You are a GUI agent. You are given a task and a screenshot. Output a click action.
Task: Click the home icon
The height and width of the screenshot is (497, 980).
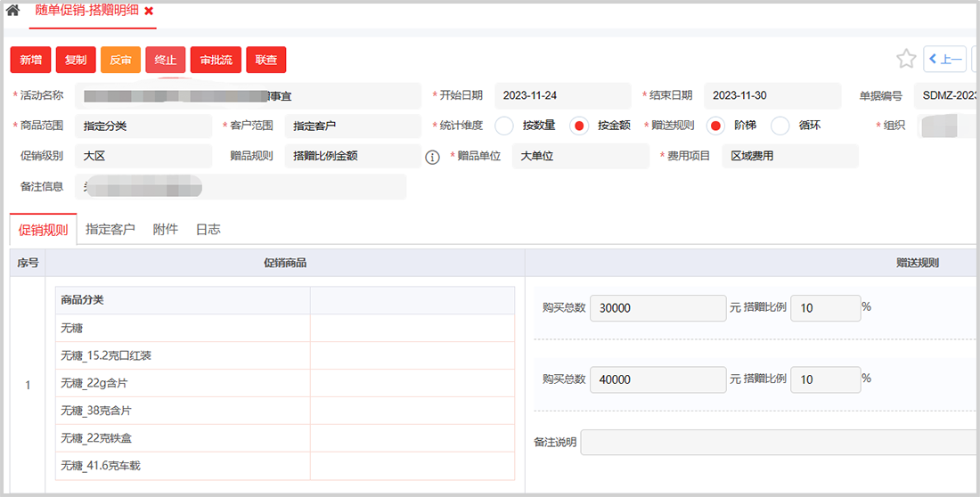tap(12, 11)
